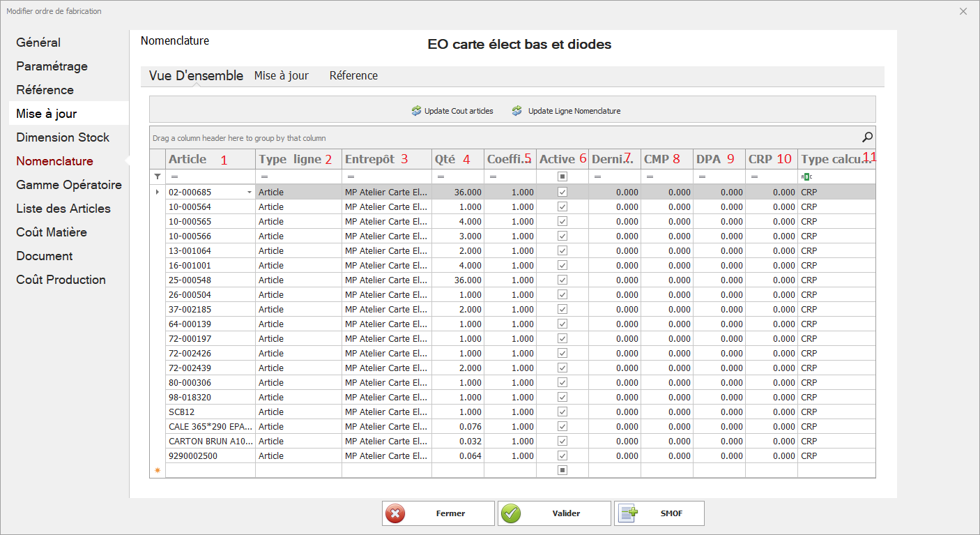Click the SMOF document-plus icon

coord(628,513)
